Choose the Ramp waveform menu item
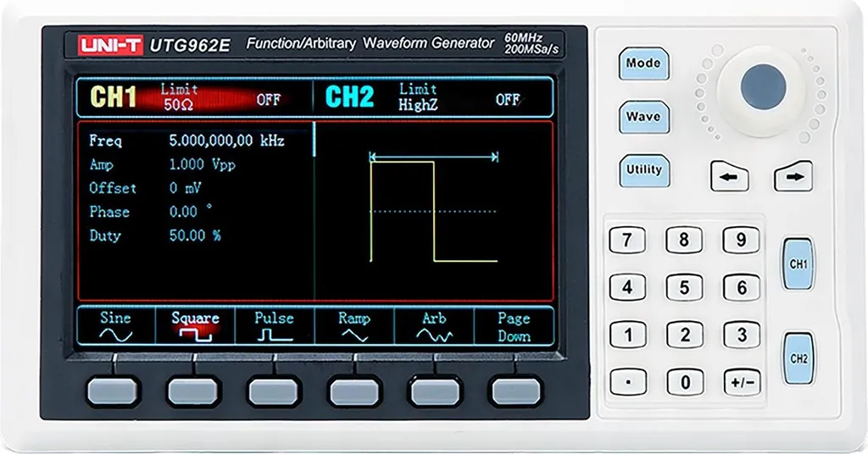Image resolution: width=868 pixels, height=454 pixels. tap(353, 326)
